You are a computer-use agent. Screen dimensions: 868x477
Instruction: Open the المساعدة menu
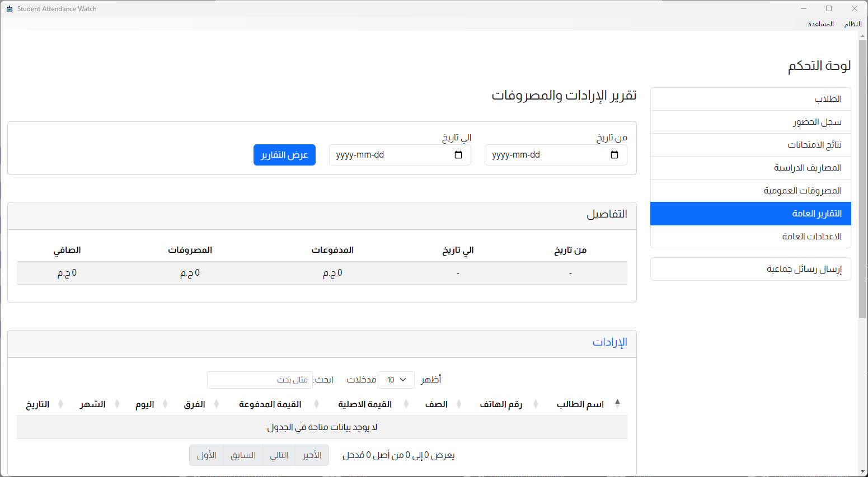tap(820, 24)
